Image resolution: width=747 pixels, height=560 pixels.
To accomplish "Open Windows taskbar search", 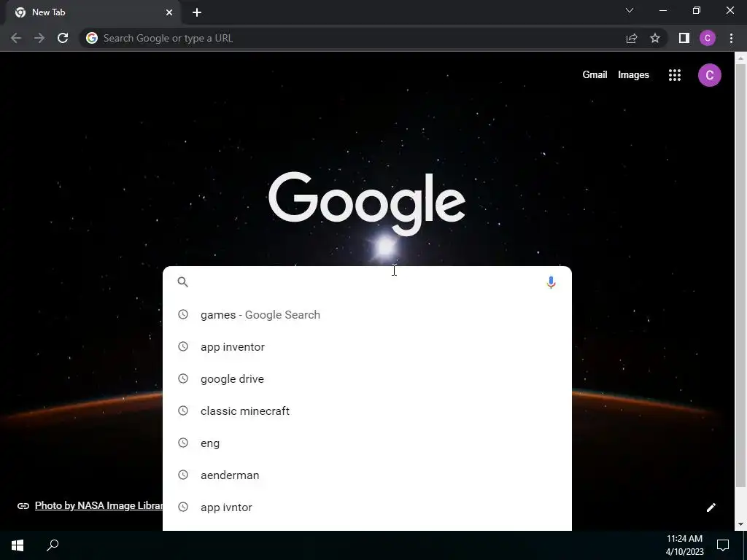I will pyautogui.click(x=53, y=545).
